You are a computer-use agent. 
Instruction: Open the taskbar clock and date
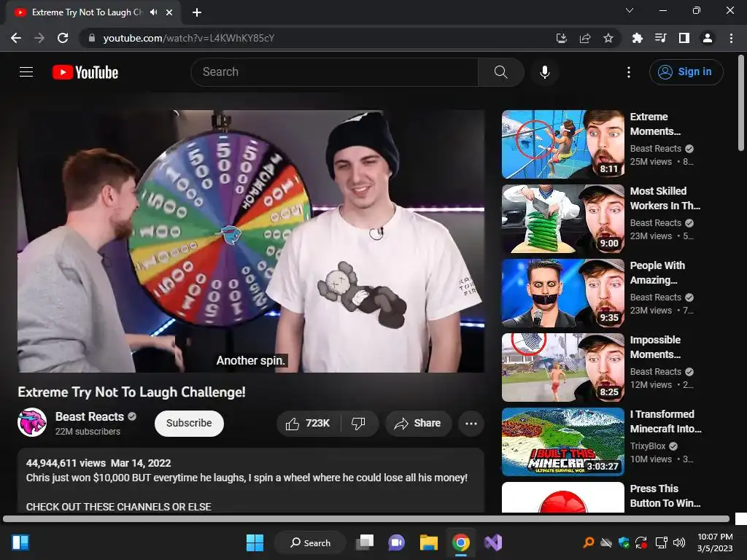[715, 542]
